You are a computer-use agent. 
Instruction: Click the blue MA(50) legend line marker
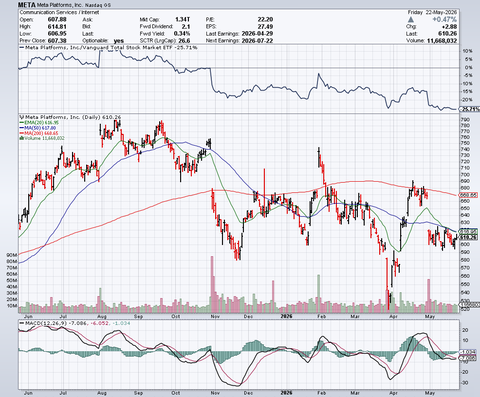coord(22,128)
